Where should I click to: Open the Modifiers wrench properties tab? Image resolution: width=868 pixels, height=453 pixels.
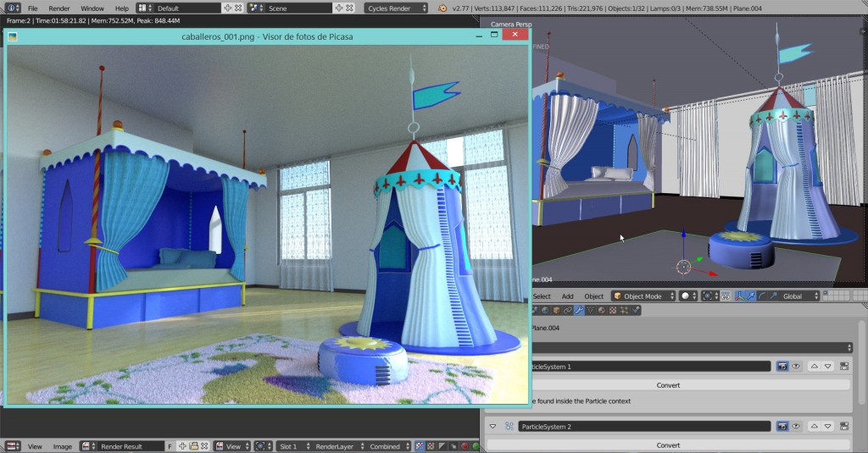click(579, 310)
